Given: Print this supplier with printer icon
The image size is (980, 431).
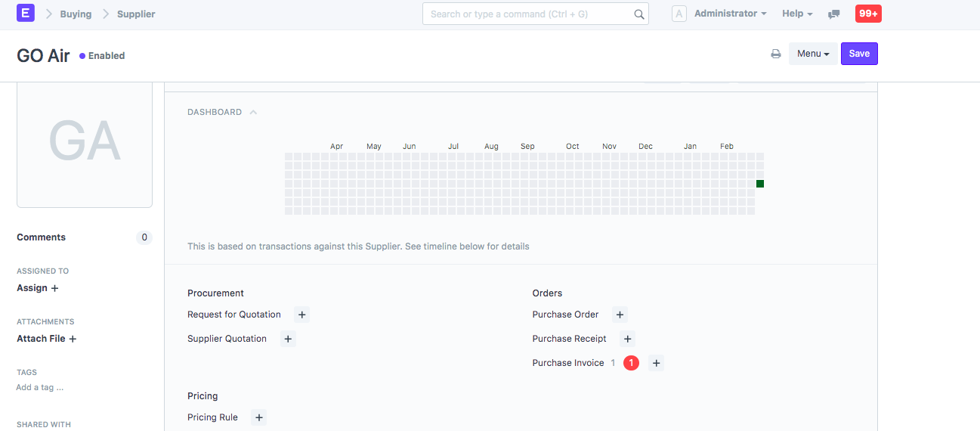Looking at the screenshot, I should 775,54.
